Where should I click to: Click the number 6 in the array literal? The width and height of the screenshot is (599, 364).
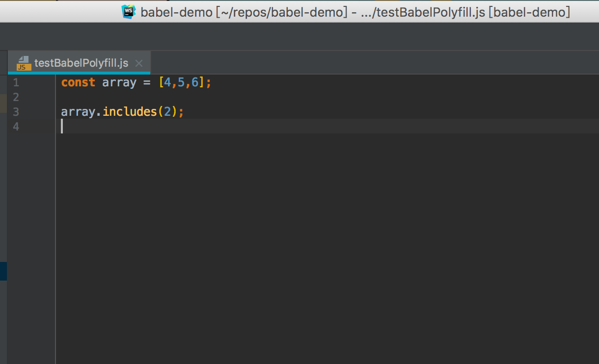coord(195,82)
